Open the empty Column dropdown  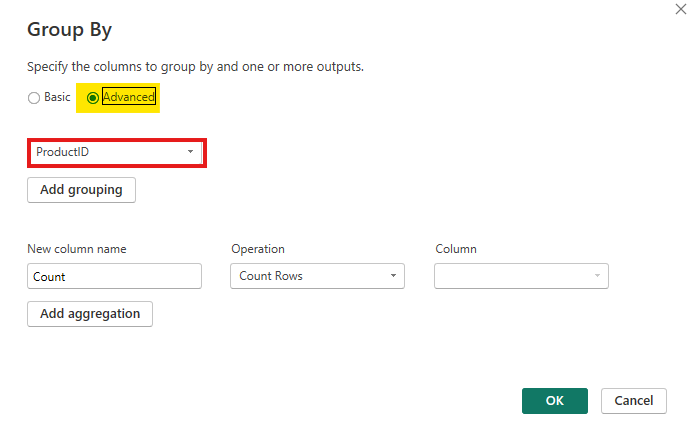(521, 276)
